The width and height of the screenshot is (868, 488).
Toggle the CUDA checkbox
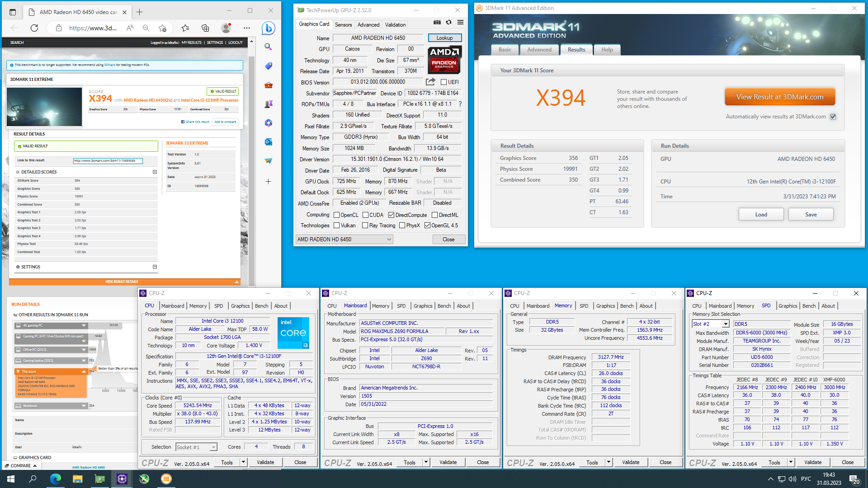pos(365,215)
